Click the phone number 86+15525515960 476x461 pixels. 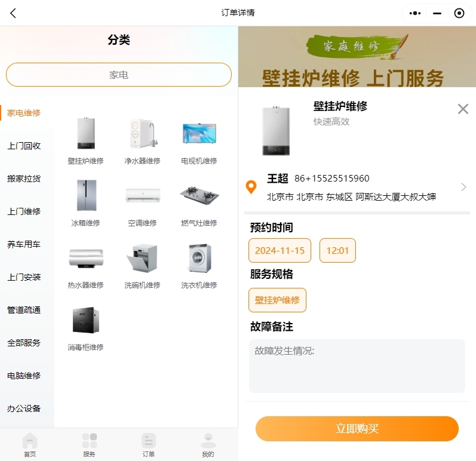coord(332,178)
